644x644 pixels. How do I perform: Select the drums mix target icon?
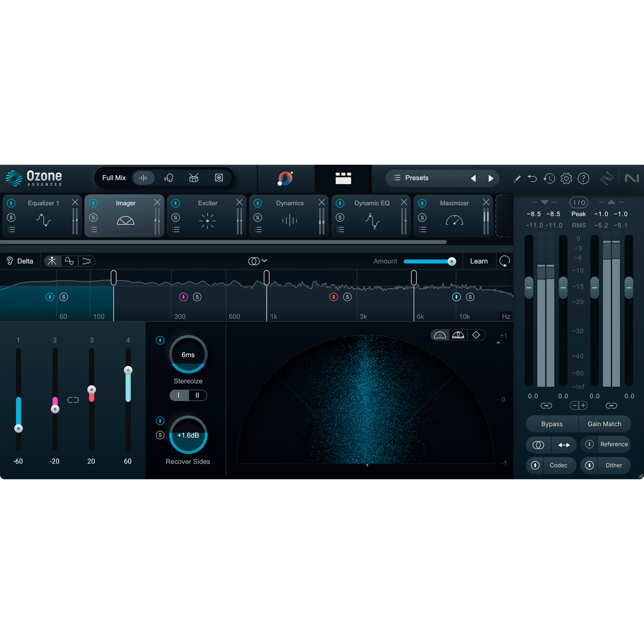194,178
